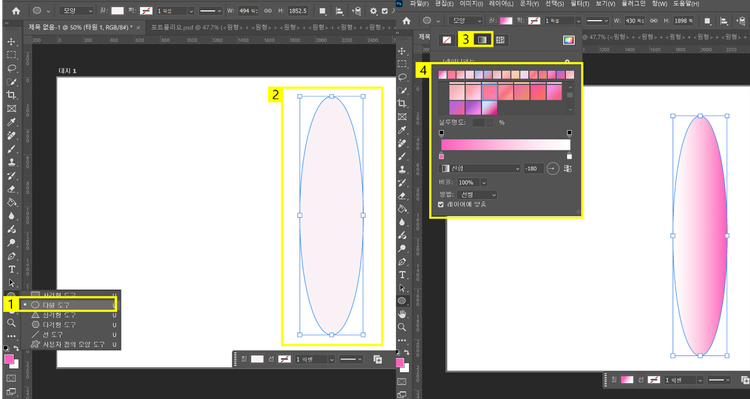Click fill color swatch in left options bar

[117, 11]
